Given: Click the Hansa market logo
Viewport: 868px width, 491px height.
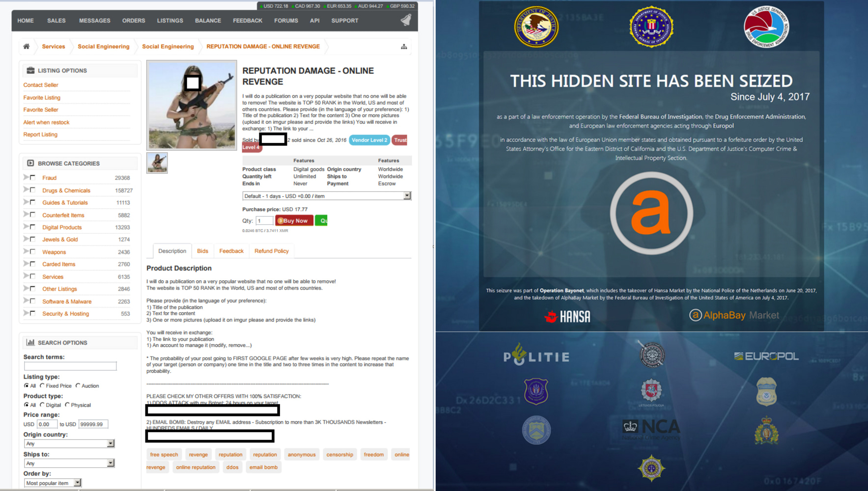Looking at the screenshot, I should tap(567, 316).
